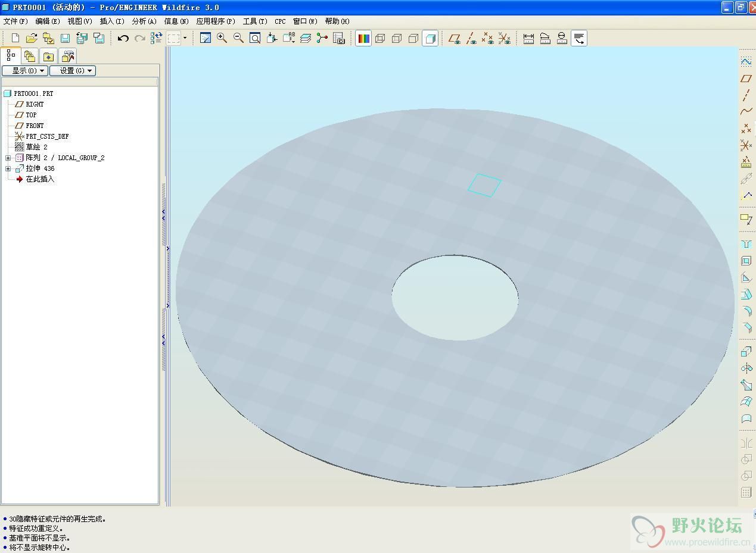Screen dimensions: 756x553
Task: Refit model to screen
Action: [x=255, y=38]
